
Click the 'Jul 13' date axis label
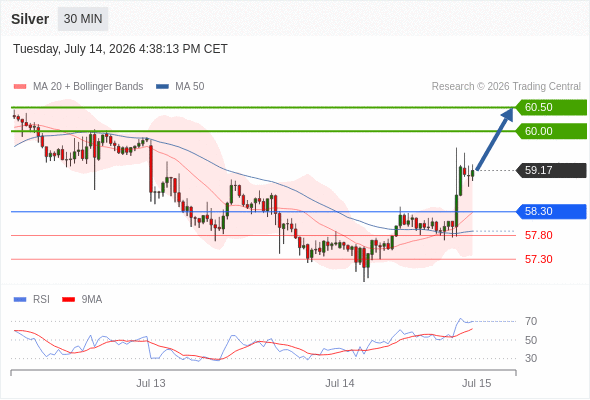[151, 383]
